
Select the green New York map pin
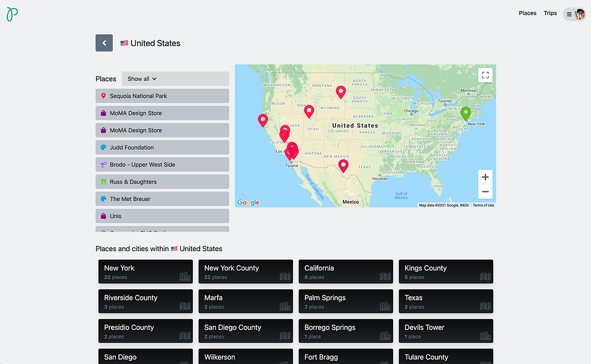(466, 113)
